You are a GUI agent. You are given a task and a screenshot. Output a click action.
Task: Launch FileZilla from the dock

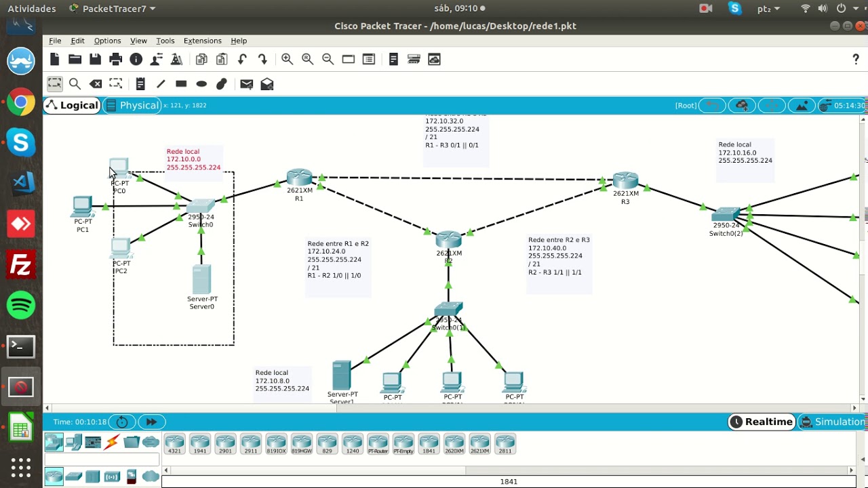click(21, 265)
